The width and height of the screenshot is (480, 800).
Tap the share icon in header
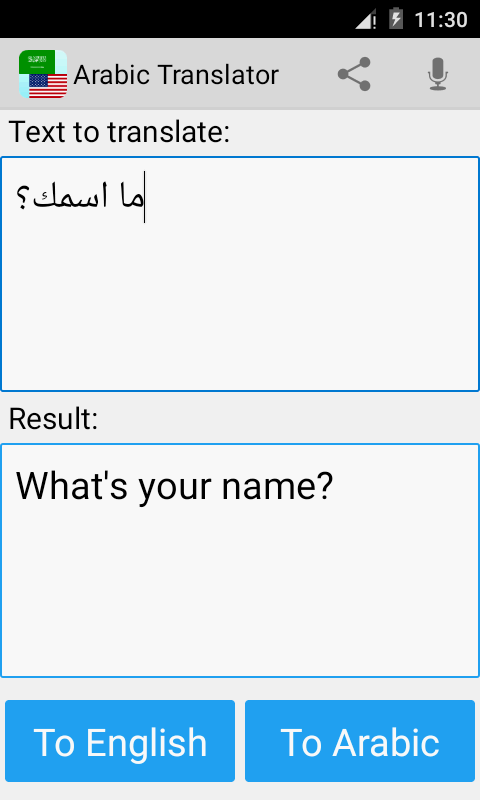click(x=354, y=74)
